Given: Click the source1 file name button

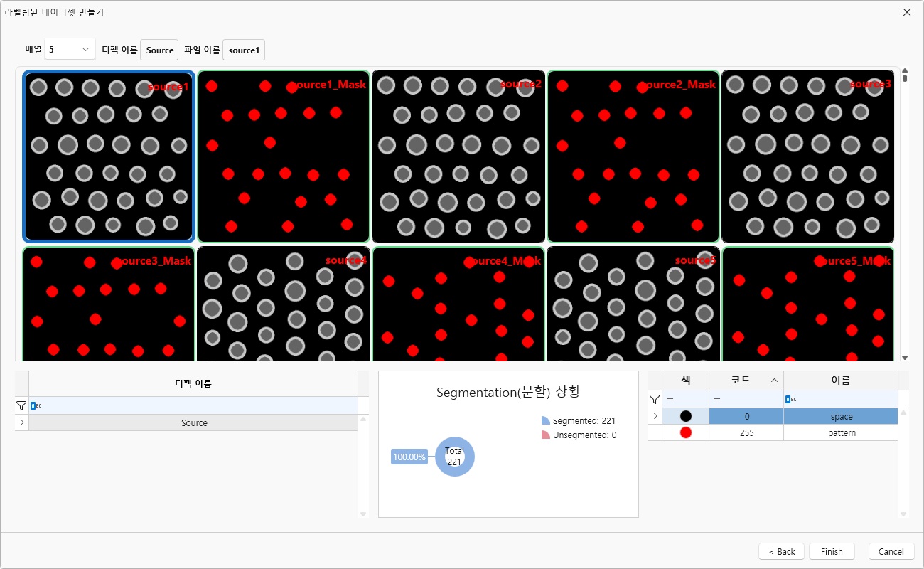Looking at the screenshot, I should [243, 50].
